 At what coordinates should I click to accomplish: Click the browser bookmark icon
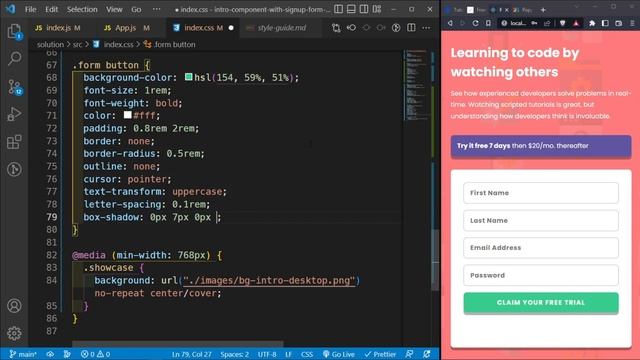(488, 23)
